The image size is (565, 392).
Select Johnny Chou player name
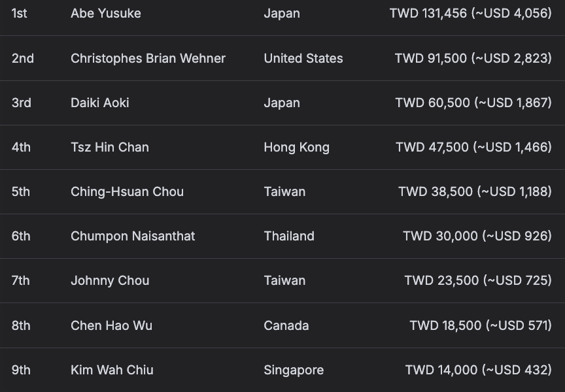tap(110, 280)
